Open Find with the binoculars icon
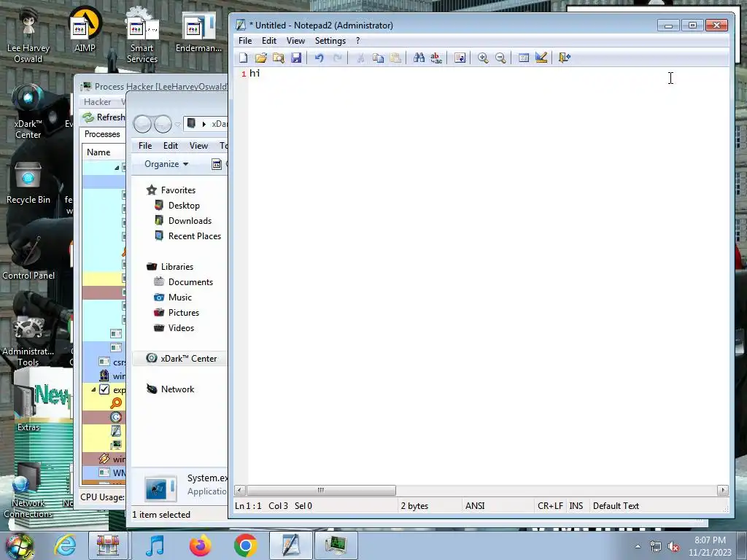Screen dimensions: 747x560 pyautogui.click(x=419, y=58)
